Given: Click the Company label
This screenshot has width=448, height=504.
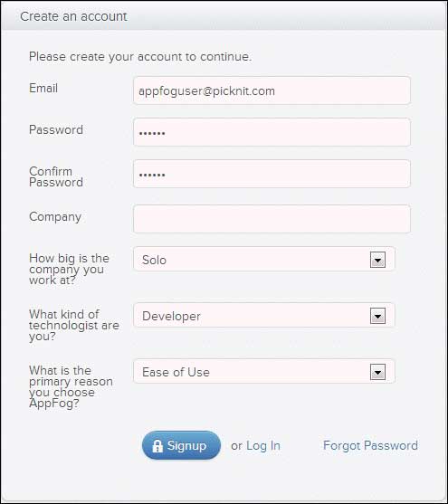Looking at the screenshot, I should click(x=55, y=217).
